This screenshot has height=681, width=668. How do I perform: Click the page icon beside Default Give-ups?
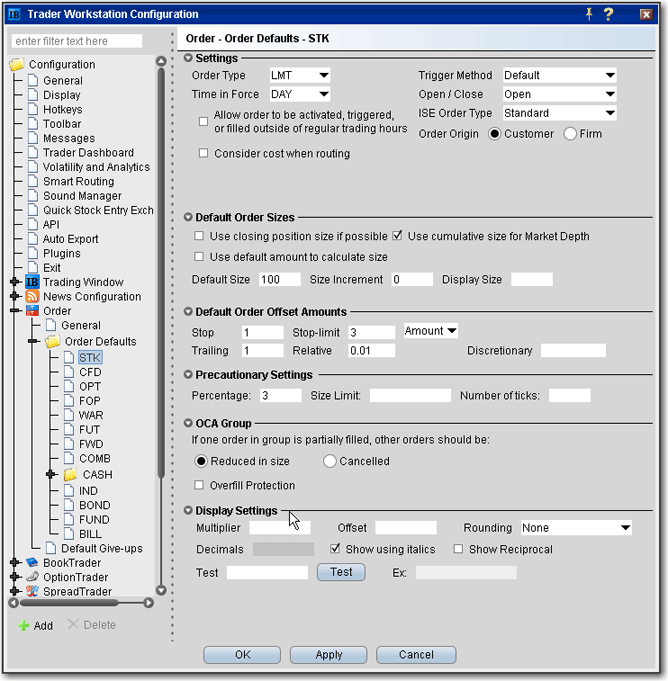point(51,548)
